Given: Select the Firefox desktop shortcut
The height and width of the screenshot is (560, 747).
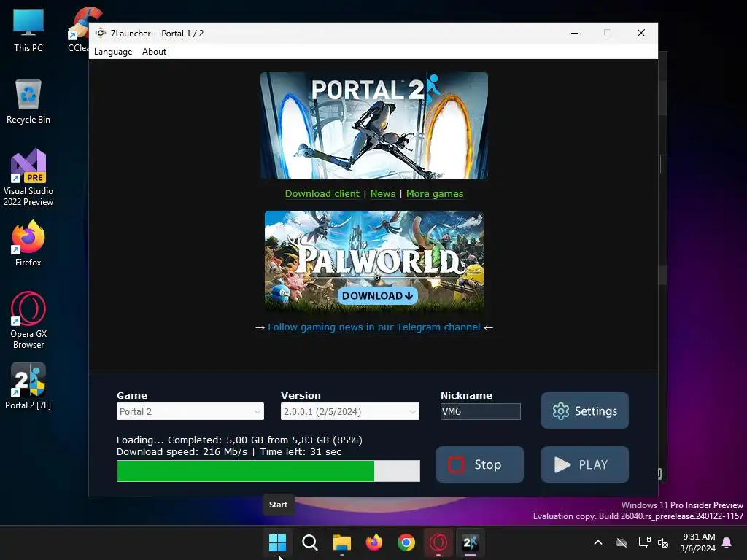Looking at the screenshot, I should point(28,244).
